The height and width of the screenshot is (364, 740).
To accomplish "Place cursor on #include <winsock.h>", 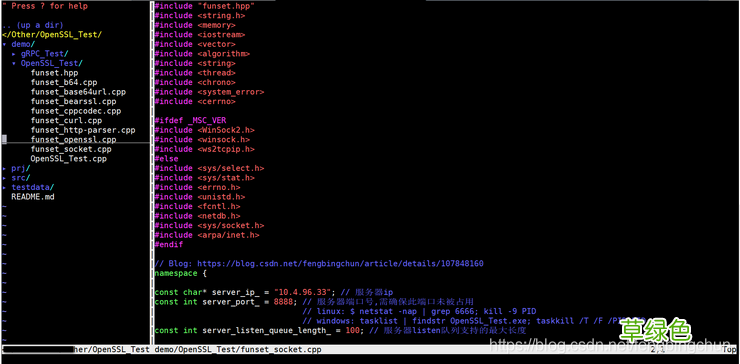I will 202,140.
